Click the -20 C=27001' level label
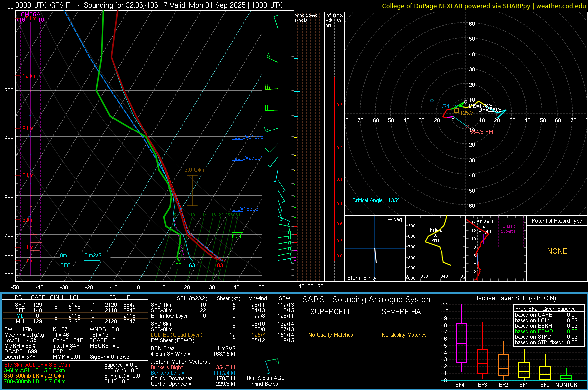588x390 pixels. 248,158
